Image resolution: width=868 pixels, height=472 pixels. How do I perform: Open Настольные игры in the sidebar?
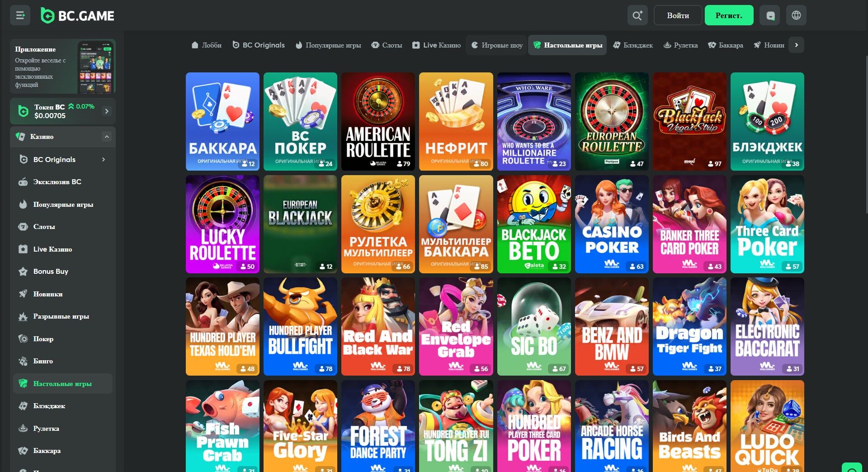click(62, 384)
